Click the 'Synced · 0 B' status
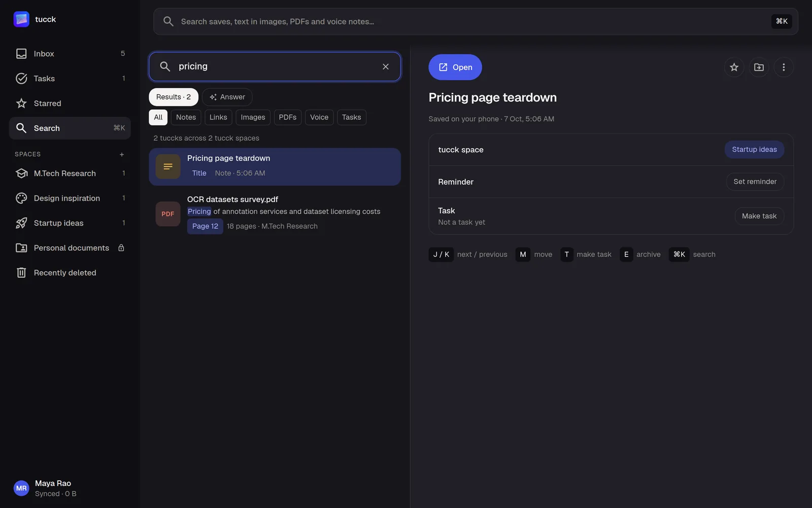Screen dimensions: 812x508 point(56,494)
